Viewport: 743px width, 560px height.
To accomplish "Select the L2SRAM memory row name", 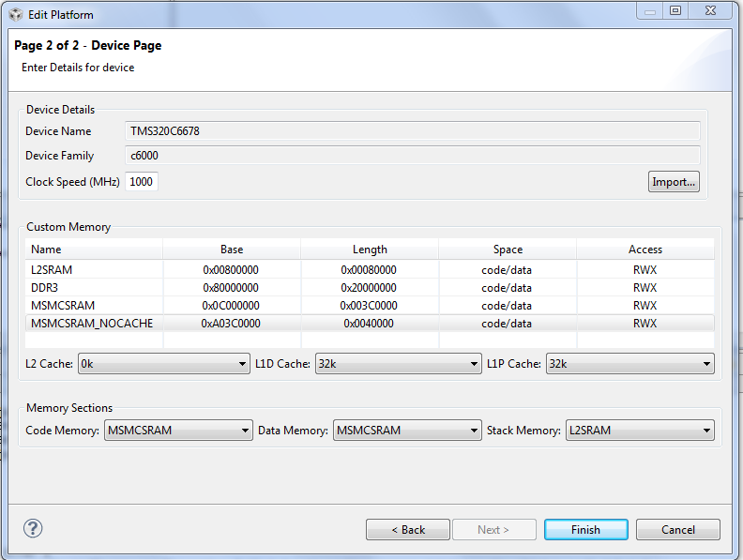I will (52, 270).
